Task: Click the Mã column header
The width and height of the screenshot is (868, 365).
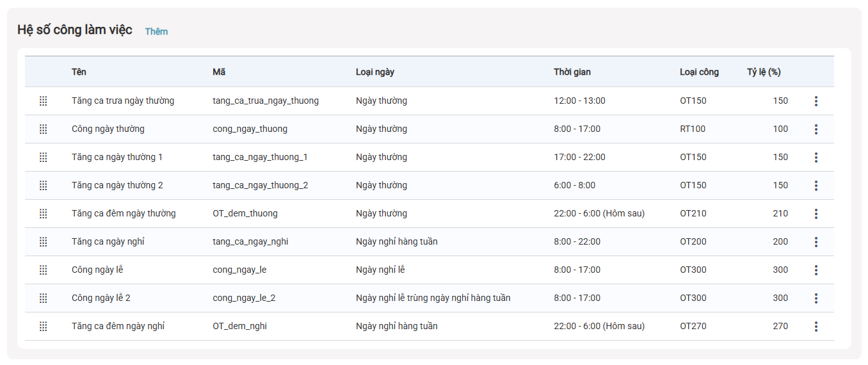Action: click(x=219, y=72)
